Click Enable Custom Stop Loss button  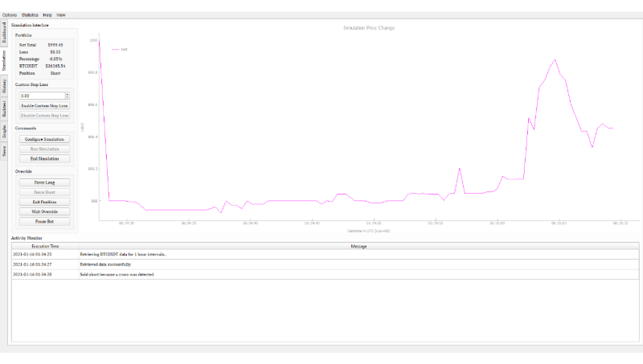44,106
